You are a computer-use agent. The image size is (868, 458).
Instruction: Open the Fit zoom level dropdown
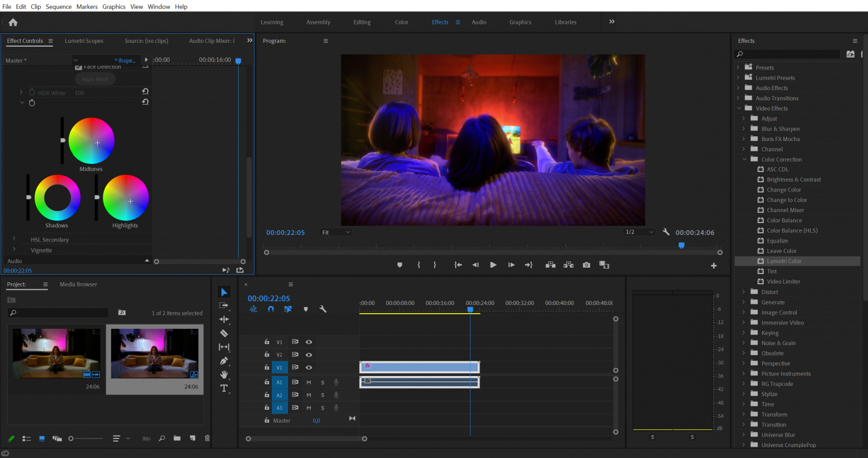[x=336, y=232]
